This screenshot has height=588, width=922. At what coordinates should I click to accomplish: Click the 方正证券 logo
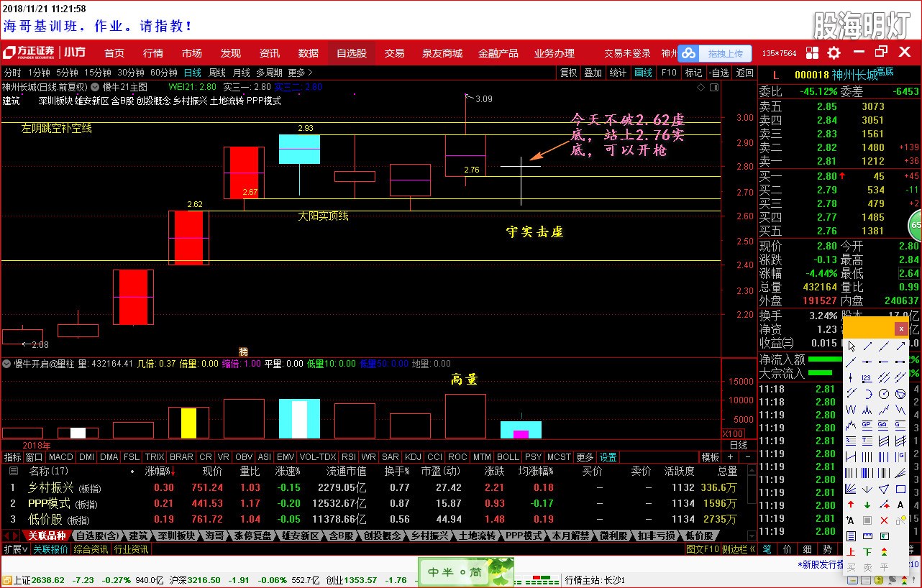click(x=29, y=52)
